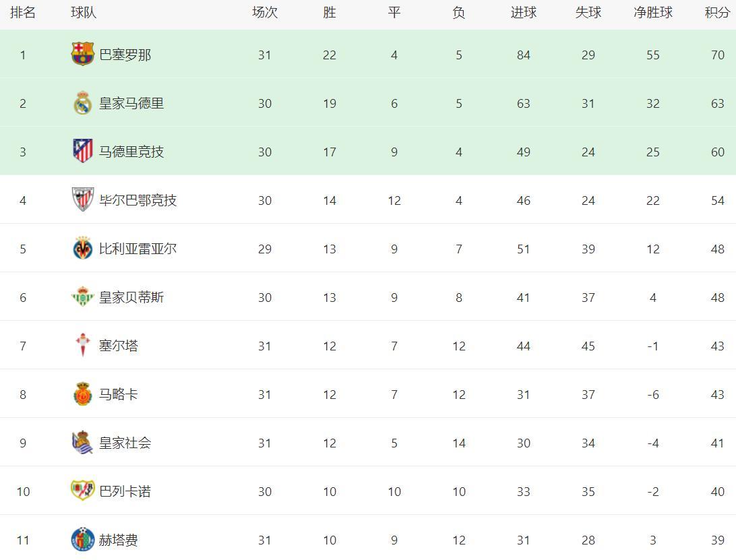Click the Athletic Bilbao club crest

pyautogui.click(x=82, y=199)
